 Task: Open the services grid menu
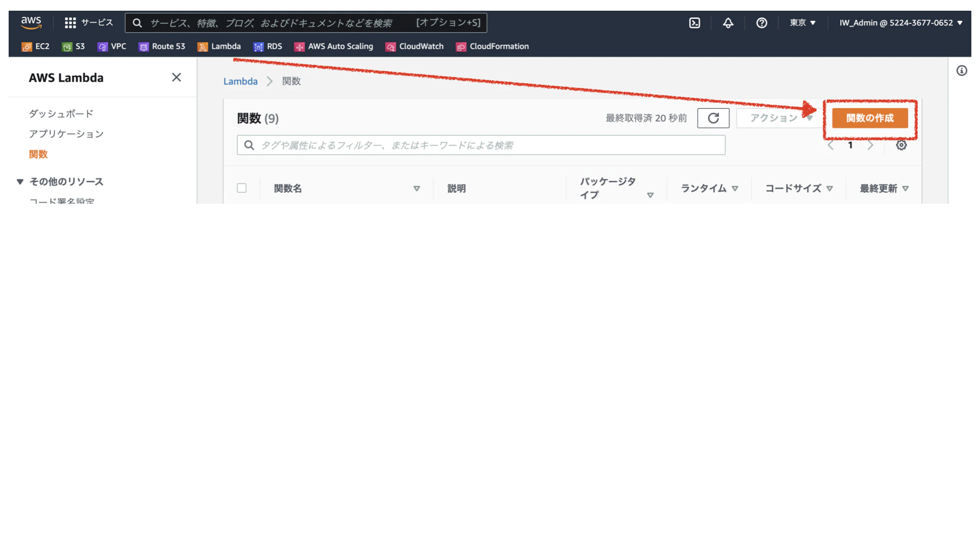(69, 22)
